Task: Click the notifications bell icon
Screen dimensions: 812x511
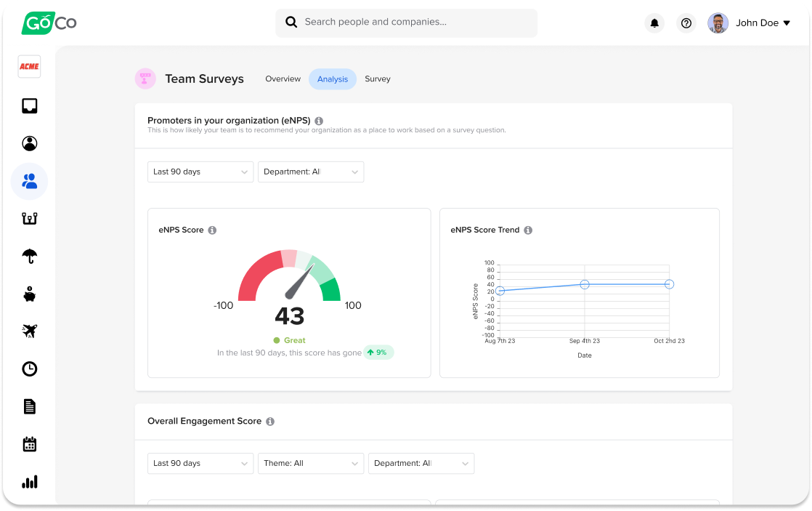Action: click(x=654, y=23)
